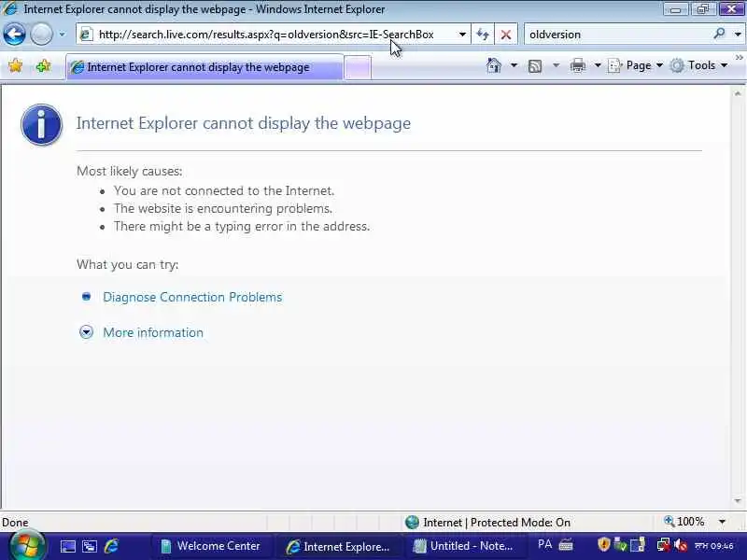Switch to Untitled - Notepad taskbar button
The width and height of the screenshot is (747, 560).
tap(464, 546)
